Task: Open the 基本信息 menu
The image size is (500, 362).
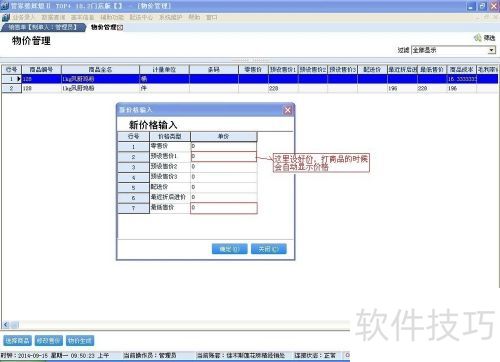Action: pyautogui.click(x=83, y=17)
